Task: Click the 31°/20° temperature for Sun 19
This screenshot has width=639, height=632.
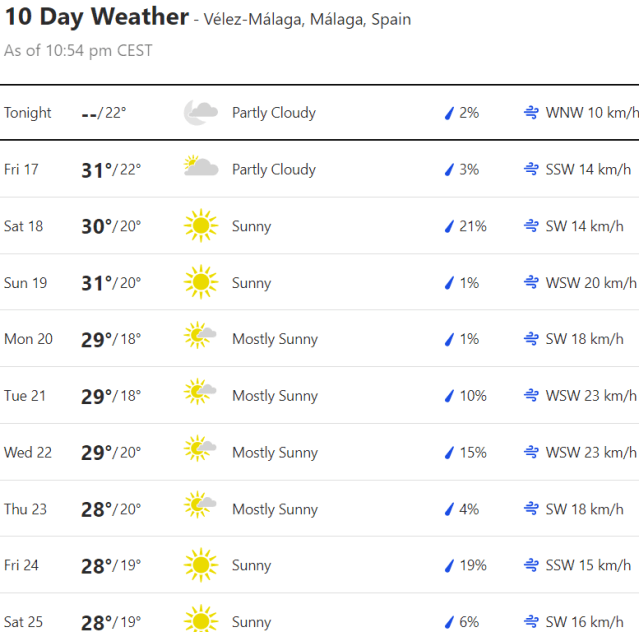Action: click(110, 283)
